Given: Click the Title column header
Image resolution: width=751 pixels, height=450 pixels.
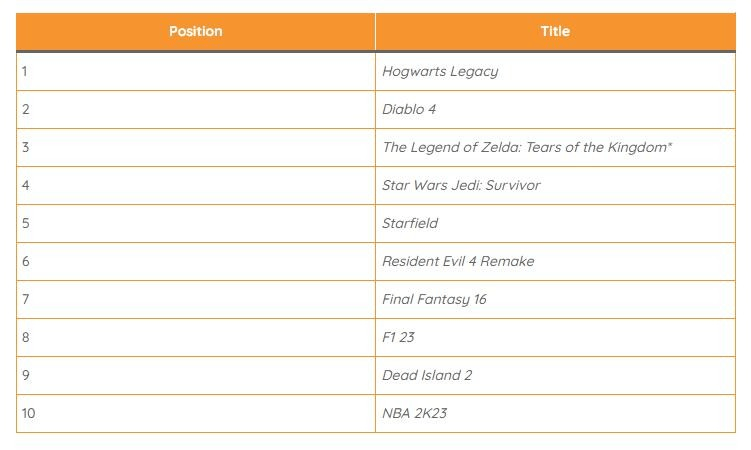Looking at the screenshot, I should [x=555, y=32].
